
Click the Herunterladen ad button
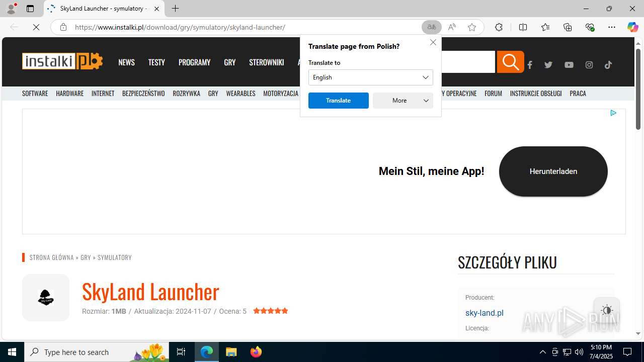click(x=553, y=171)
